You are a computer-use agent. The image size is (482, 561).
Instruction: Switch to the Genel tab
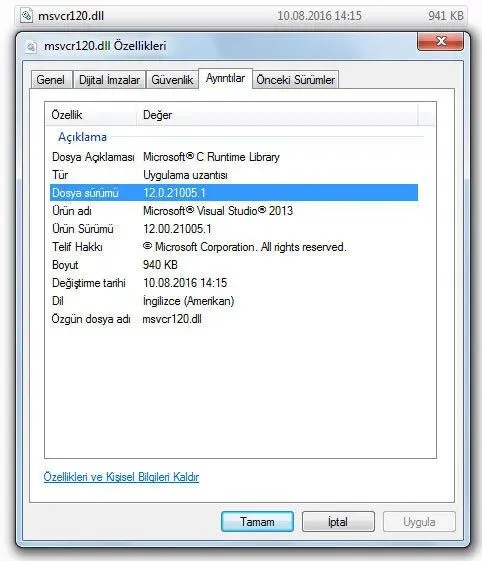[x=51, y=79]
